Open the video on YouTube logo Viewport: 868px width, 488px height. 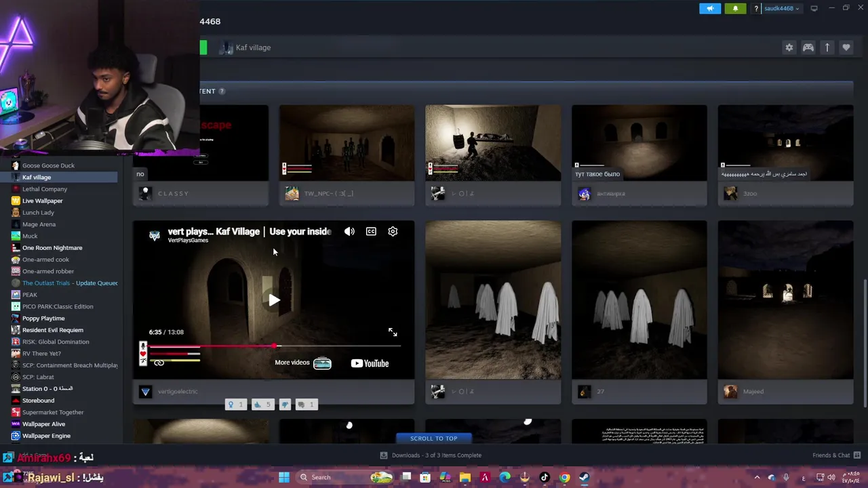pos(370,363)
